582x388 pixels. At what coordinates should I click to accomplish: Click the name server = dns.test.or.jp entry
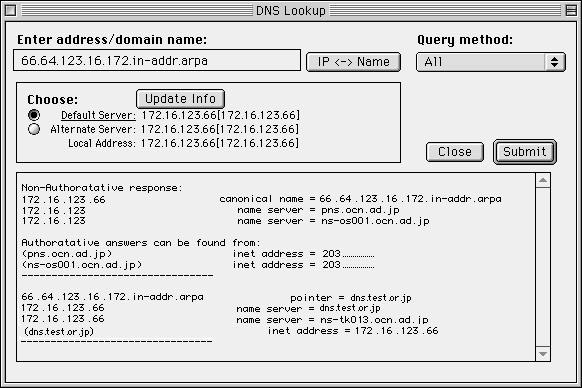[308, 309]
